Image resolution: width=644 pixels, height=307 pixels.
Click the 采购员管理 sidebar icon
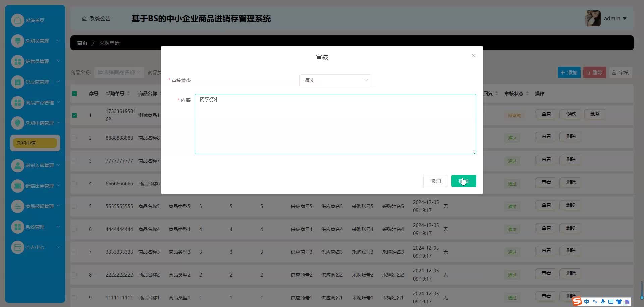pos(17,41)
